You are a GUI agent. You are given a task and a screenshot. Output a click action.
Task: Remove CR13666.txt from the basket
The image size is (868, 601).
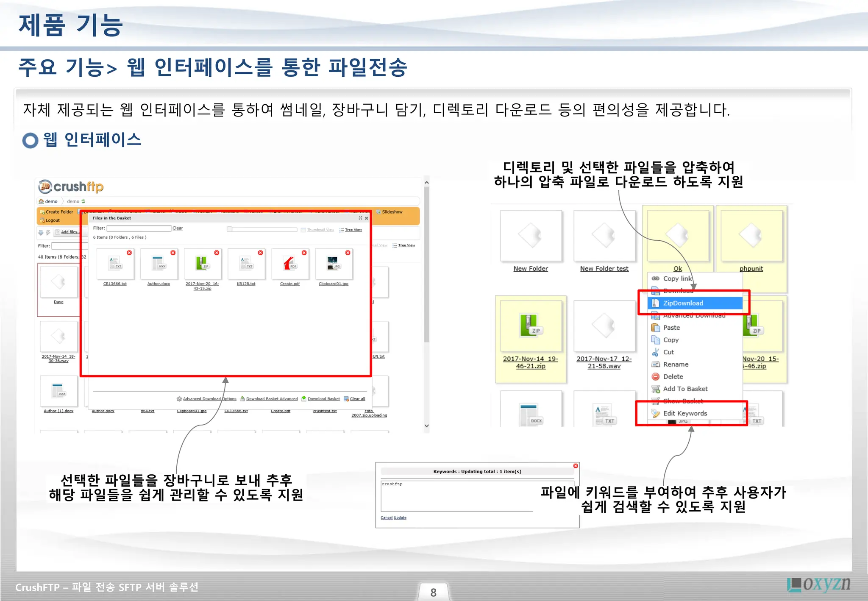pos(129,253)
